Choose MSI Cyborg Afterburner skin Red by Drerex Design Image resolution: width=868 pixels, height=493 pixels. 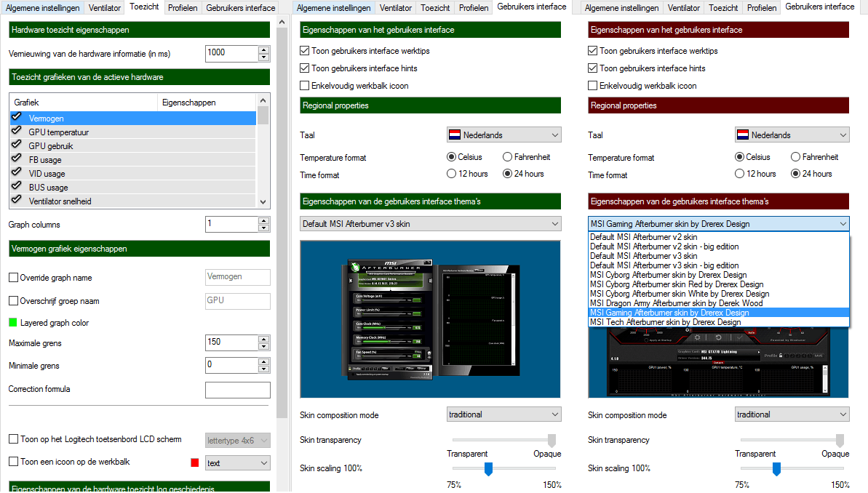point(719,284)
